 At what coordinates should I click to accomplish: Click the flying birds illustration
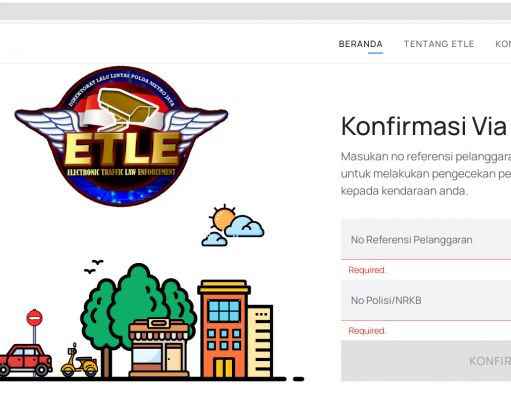point(94,267)
